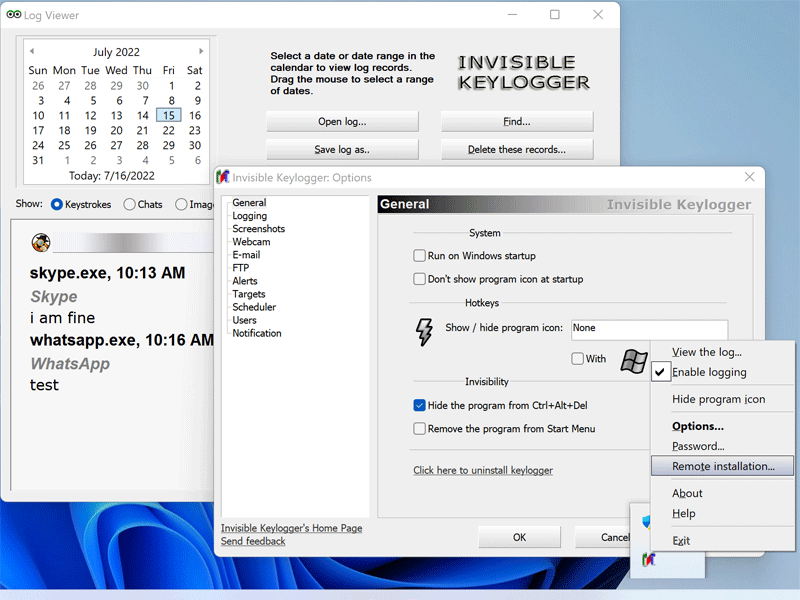Open the Scheduler options page
800x600 pixels.
(254, 307)
